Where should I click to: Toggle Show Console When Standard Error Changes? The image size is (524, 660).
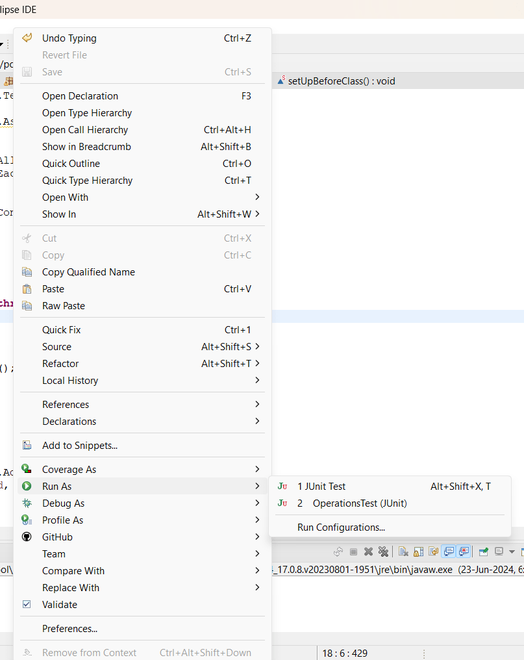pos(464,551)
